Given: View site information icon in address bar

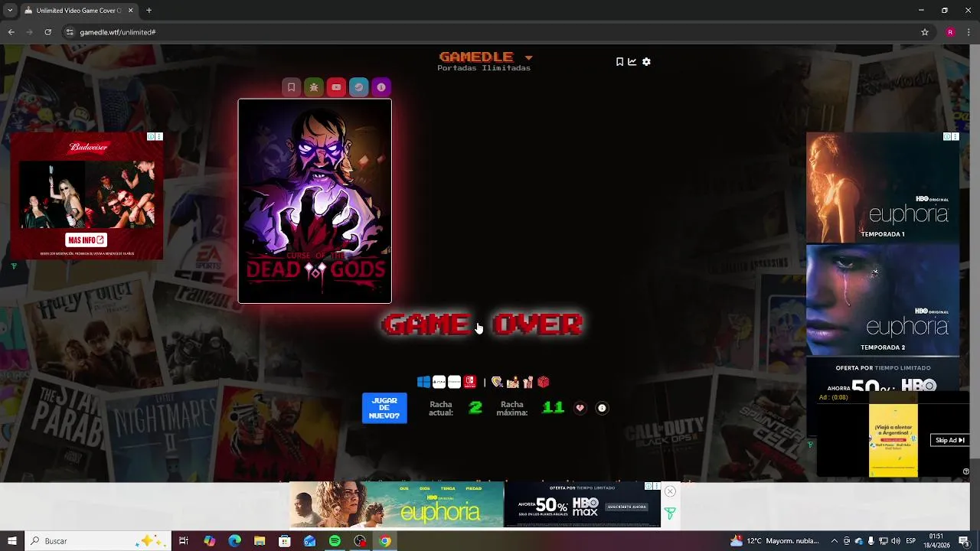Looking at the screenshot, I should pyautogui.click(x=70, y=32).
